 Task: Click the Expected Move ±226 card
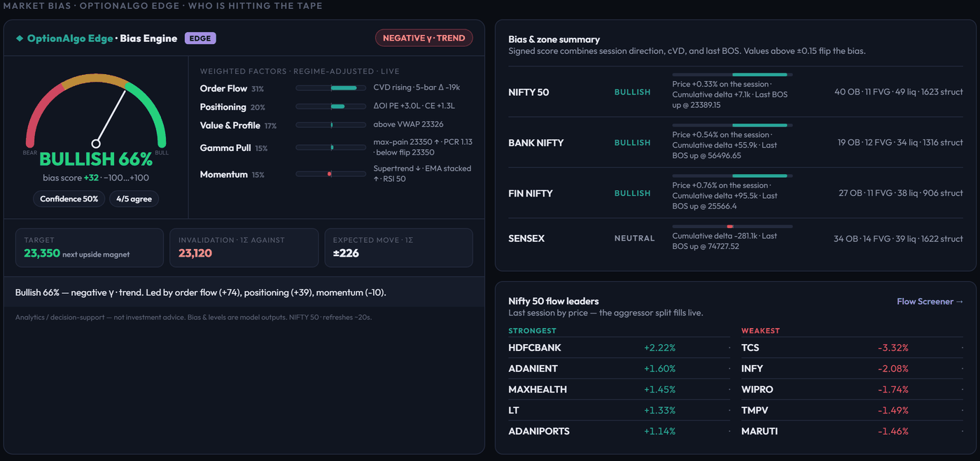point(399,248)
